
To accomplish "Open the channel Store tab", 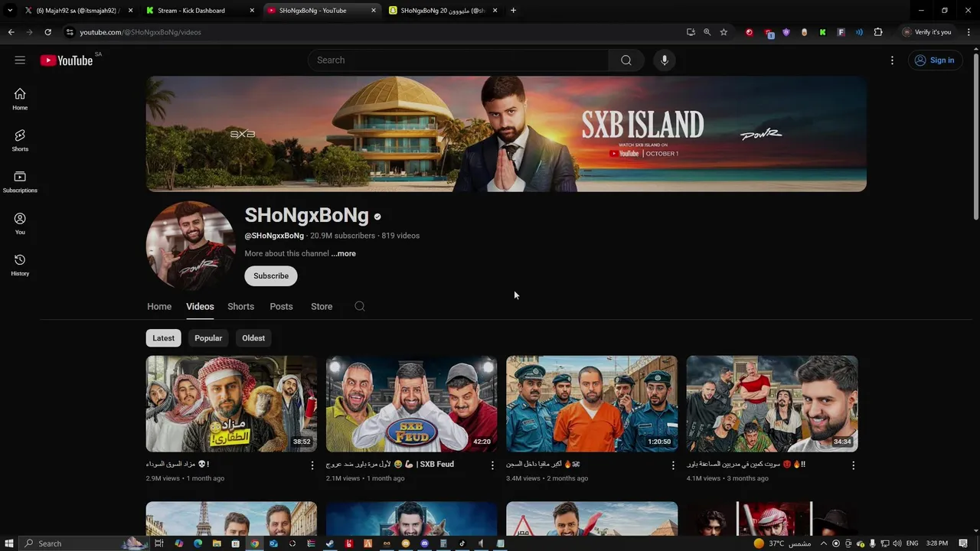I will coord(322,306).
